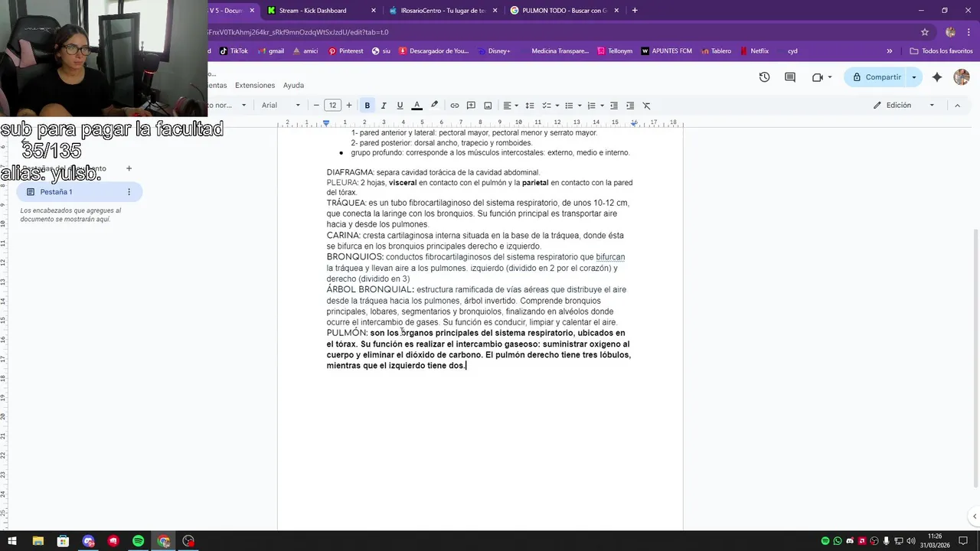Open File Explorer from the taskbar
980x551 pixels.
(x=38, y=541)
